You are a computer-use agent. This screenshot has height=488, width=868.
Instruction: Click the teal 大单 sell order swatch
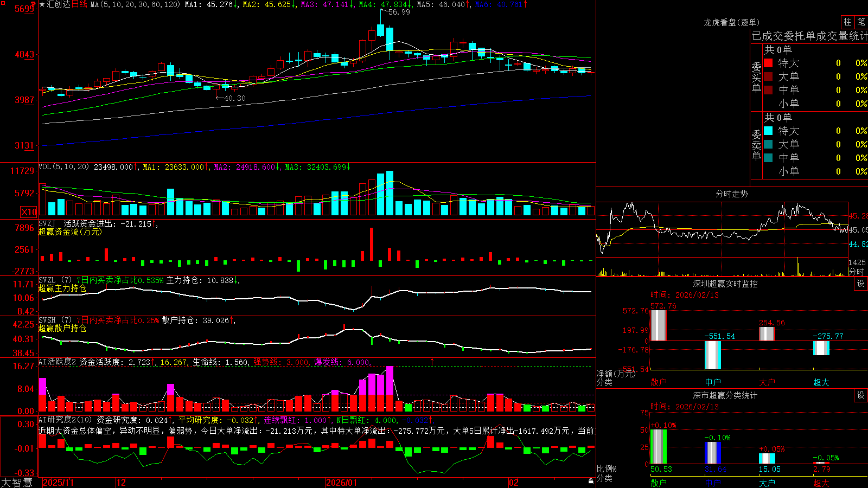tap(768, 144)
